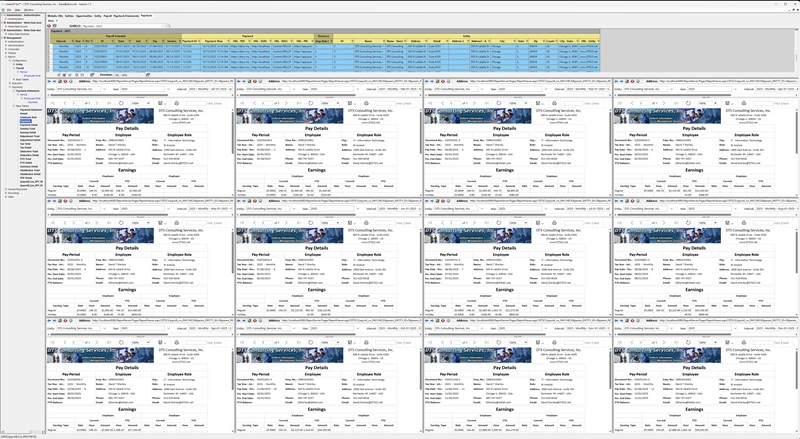Click the red delete icon under View
Screen dimensions: 800x439
click(x=51, y=23)
